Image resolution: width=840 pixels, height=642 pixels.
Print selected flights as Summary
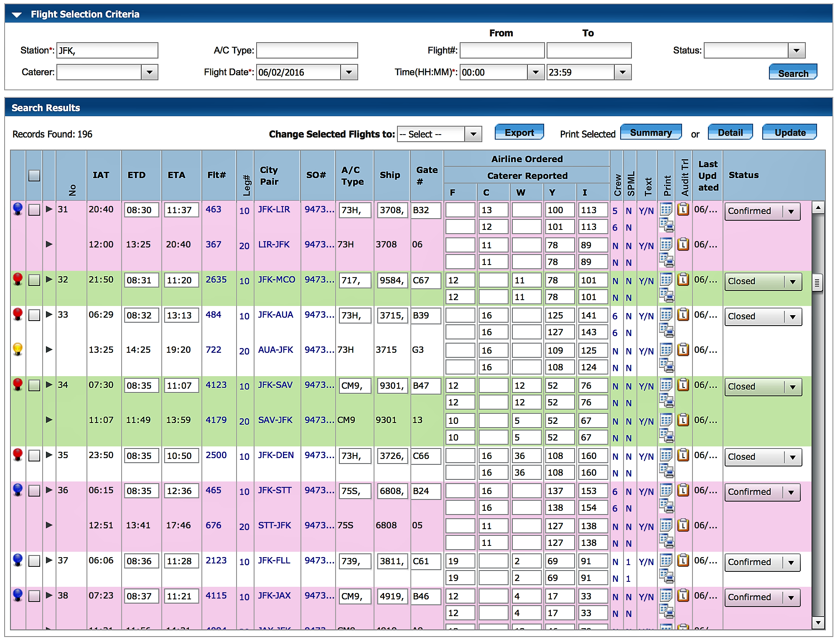tap(651, 132)
